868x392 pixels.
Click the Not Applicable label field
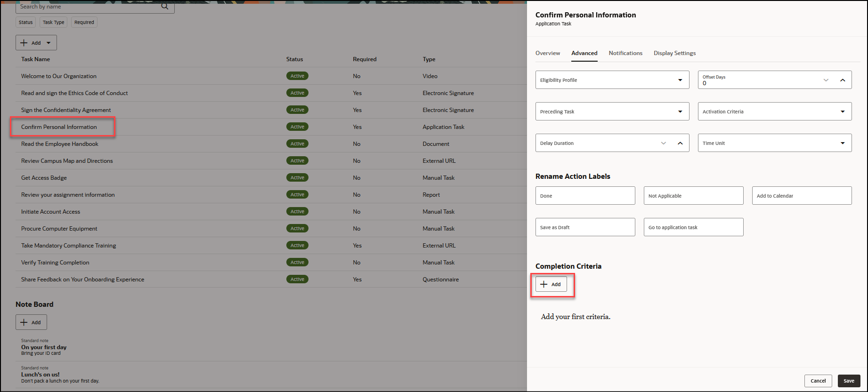point(693,196)
